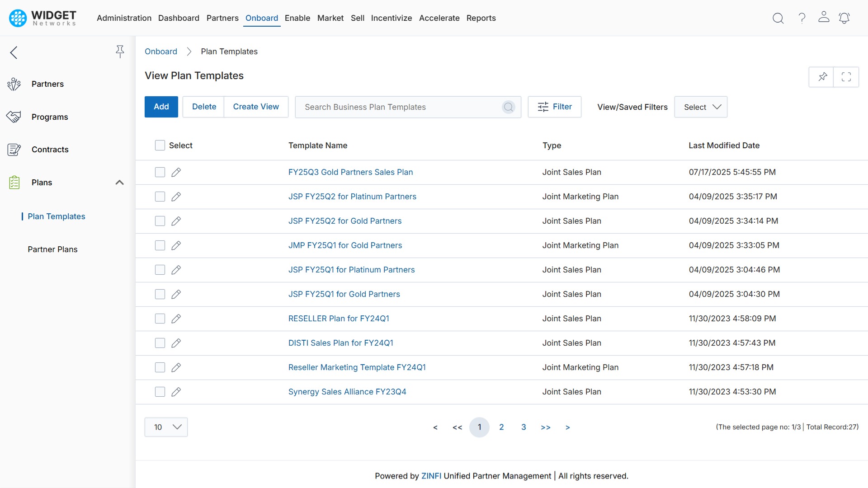868x488 pixels.
Task: Open the rows-per-page dropdown showing 10
Action: 166,427
